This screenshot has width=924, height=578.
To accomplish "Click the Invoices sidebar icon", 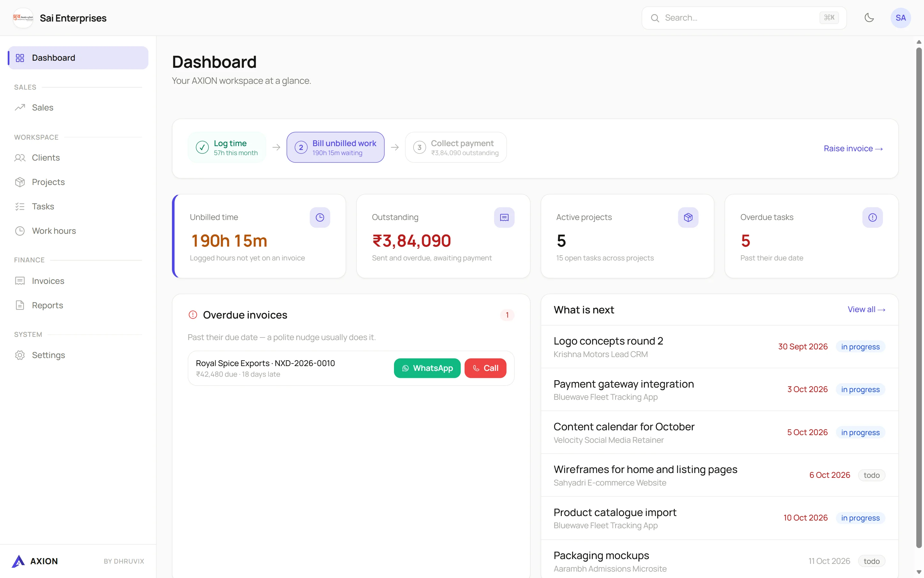I will [x=20, y=281].
